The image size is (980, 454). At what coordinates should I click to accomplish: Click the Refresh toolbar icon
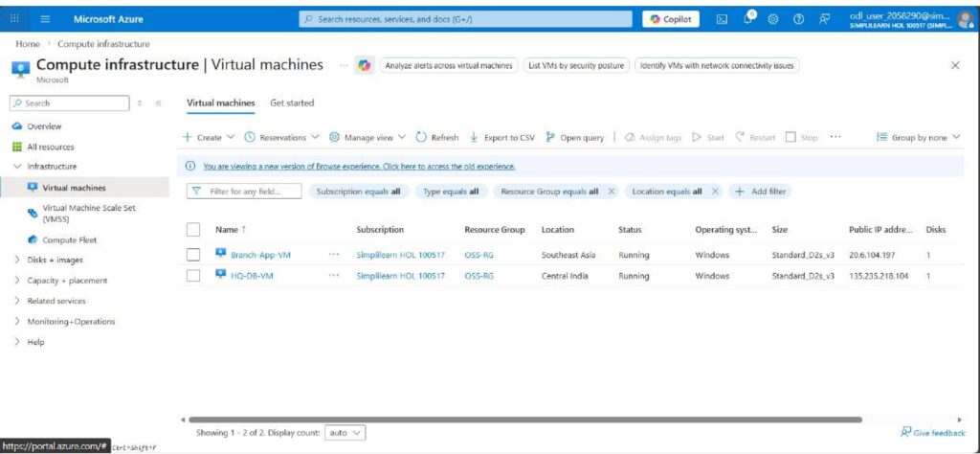pos(421,137)
